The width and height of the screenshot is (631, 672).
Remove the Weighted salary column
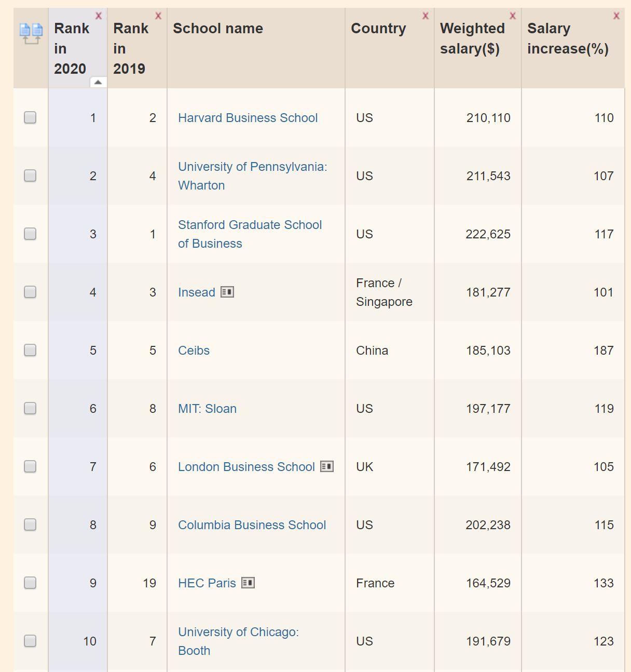coord(513,16)
